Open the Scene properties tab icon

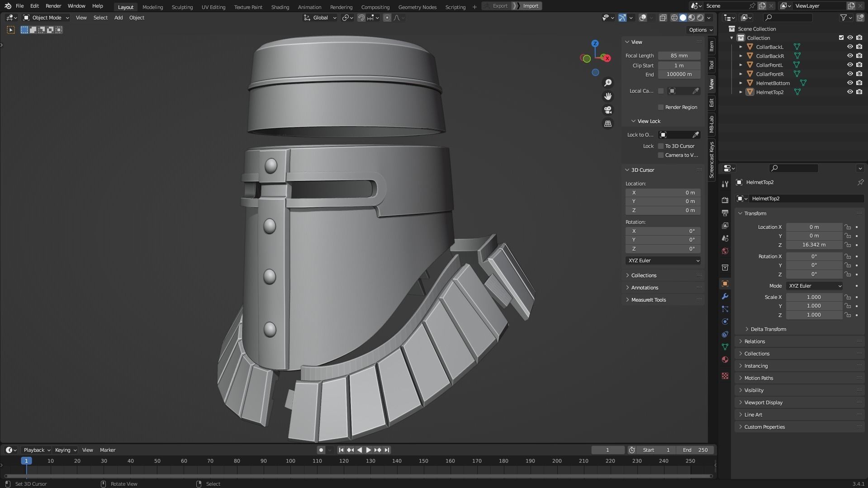(725, 238)
